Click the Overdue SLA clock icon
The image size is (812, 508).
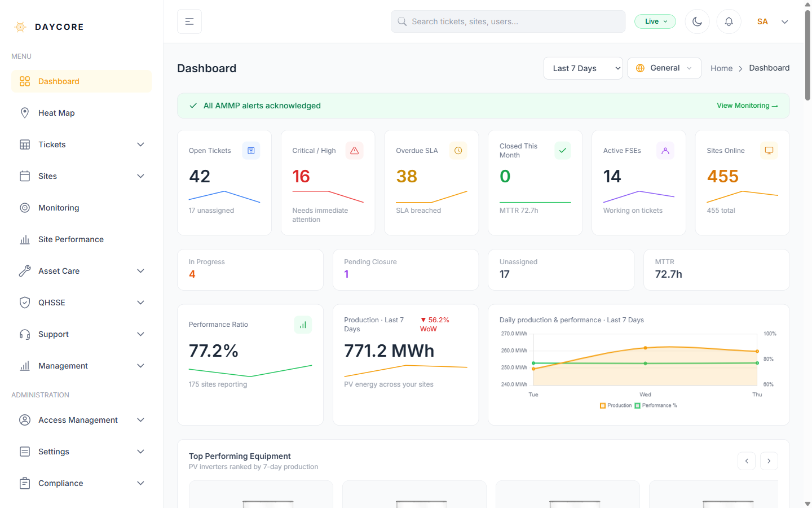click(x=458, y=151)
